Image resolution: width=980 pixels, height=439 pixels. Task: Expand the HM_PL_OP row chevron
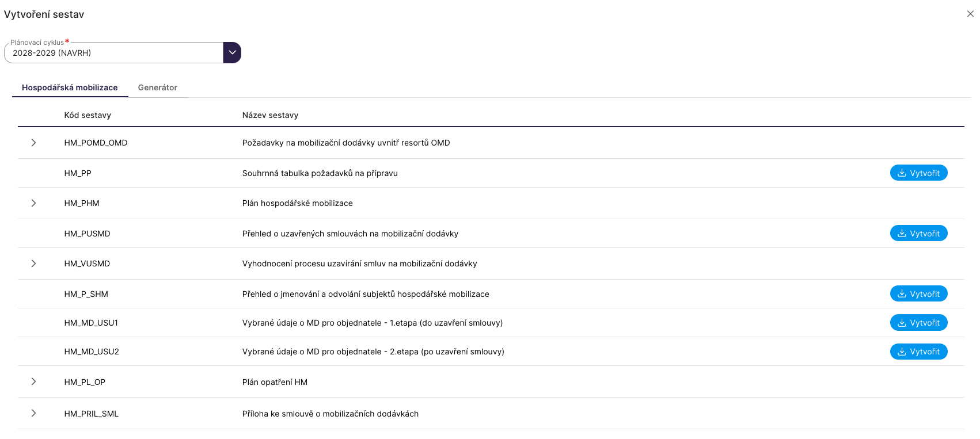pyautogui.click(x=33, y=381)
